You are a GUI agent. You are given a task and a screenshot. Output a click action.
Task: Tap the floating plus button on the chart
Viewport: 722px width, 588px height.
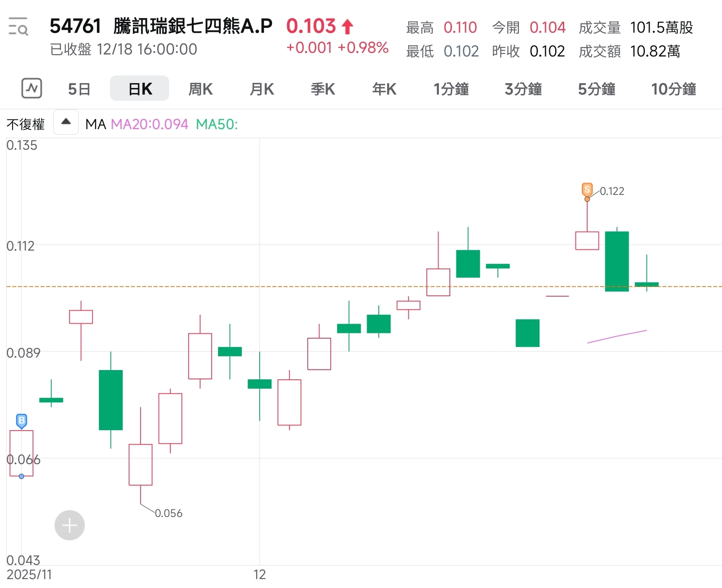tap(69, 525)
